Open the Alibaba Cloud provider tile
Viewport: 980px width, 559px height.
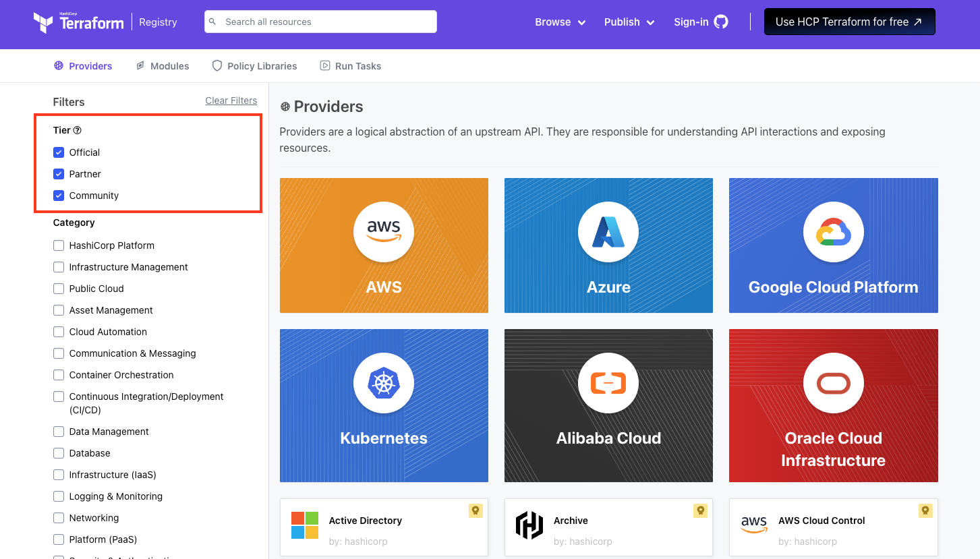pos(608,405)
